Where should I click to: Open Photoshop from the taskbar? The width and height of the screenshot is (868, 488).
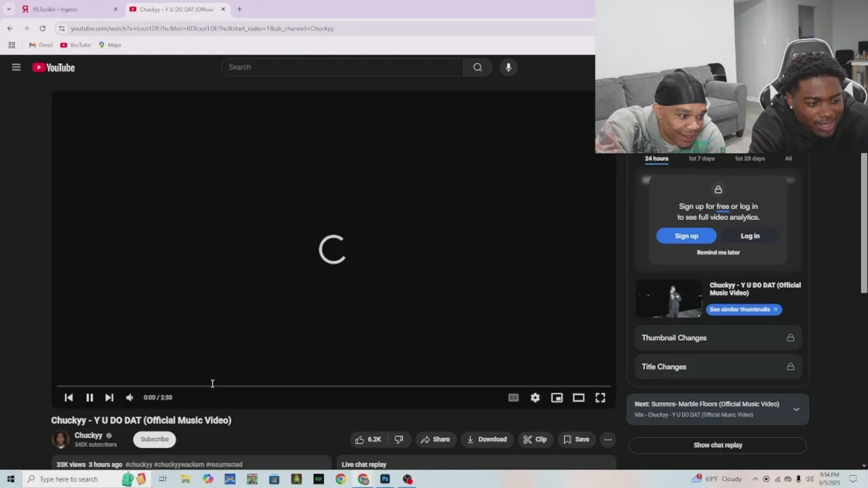point(385,479)
